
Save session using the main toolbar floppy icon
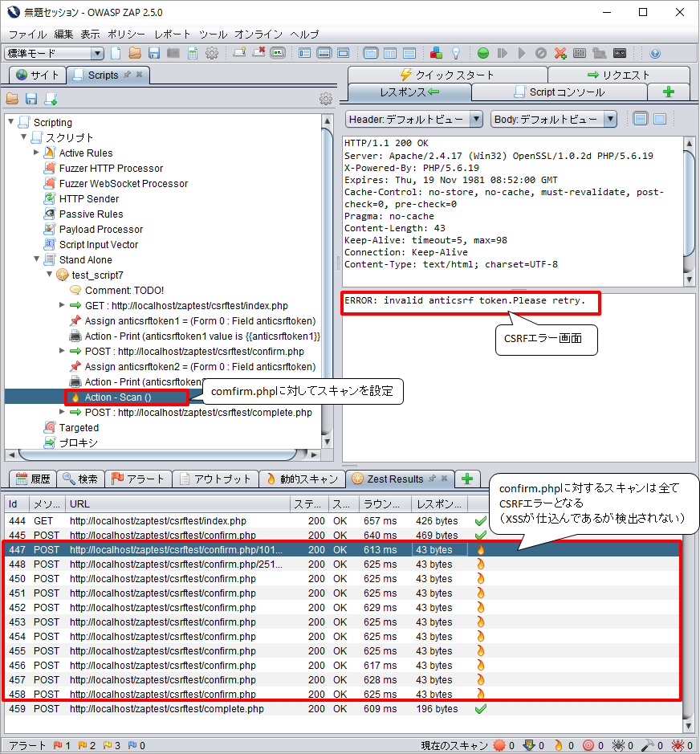pos(154,53)
